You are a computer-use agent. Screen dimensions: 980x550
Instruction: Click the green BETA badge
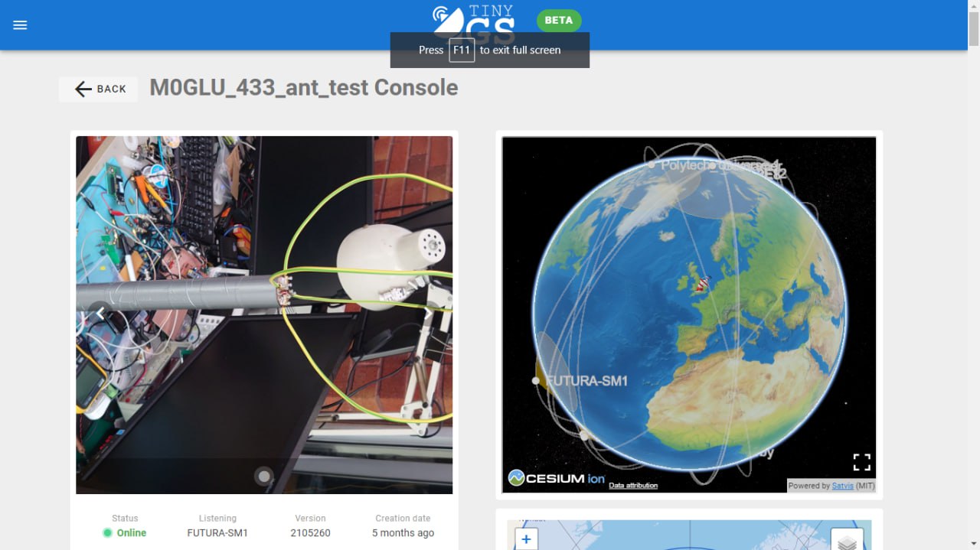coord(558,21)
